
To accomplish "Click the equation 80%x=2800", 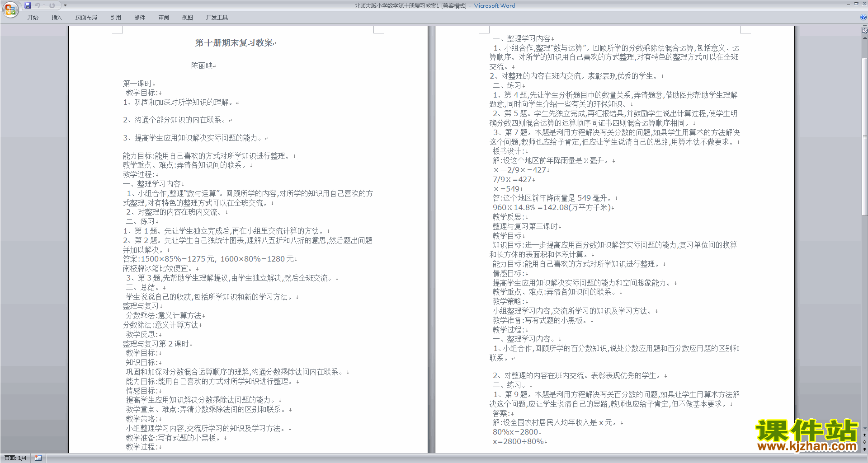I will coord(515,432).
